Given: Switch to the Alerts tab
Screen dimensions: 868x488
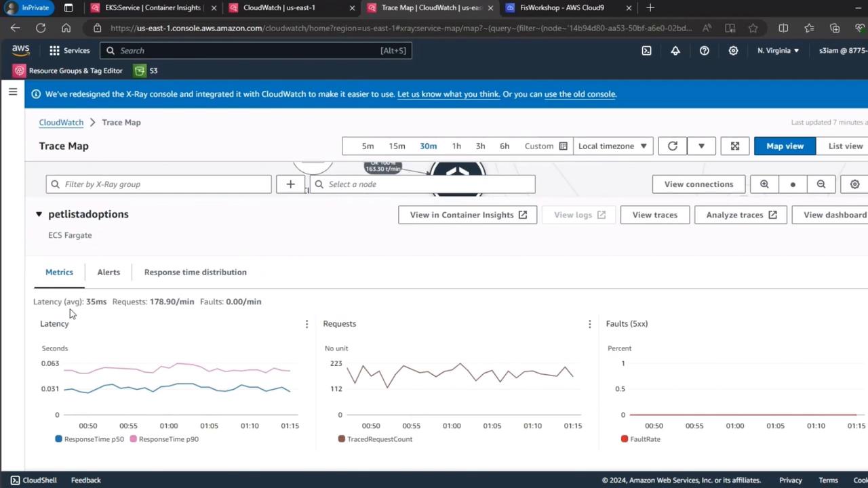Looking at the screenshot, I should (x=108, y=272).
